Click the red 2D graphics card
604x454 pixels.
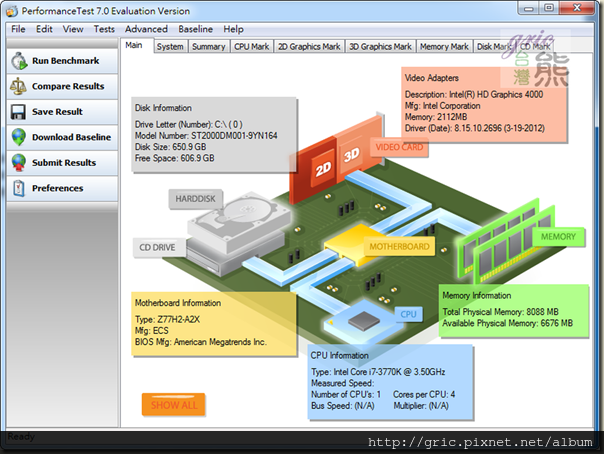[312, 169]
